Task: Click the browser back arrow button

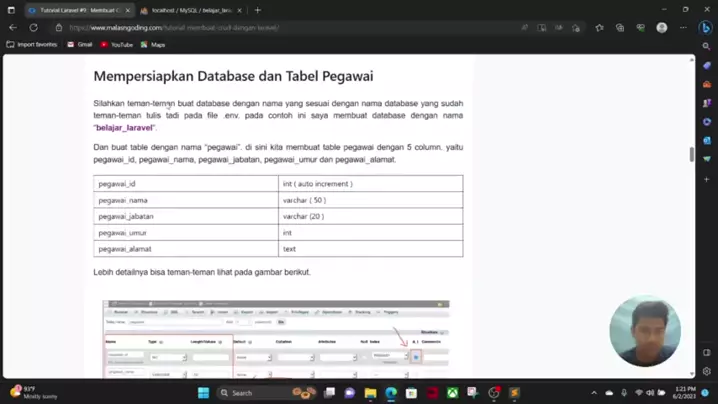Action: 13,28
